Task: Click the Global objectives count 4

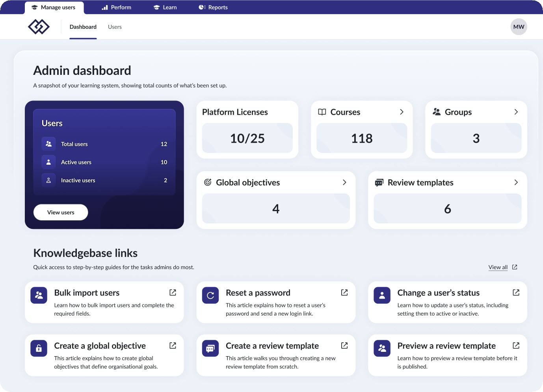Action: click(x=276, y=208)
